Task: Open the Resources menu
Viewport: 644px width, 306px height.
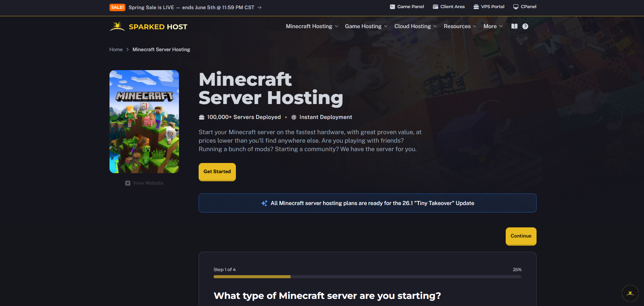Action: pyautogui.click(x=457, y=26)
